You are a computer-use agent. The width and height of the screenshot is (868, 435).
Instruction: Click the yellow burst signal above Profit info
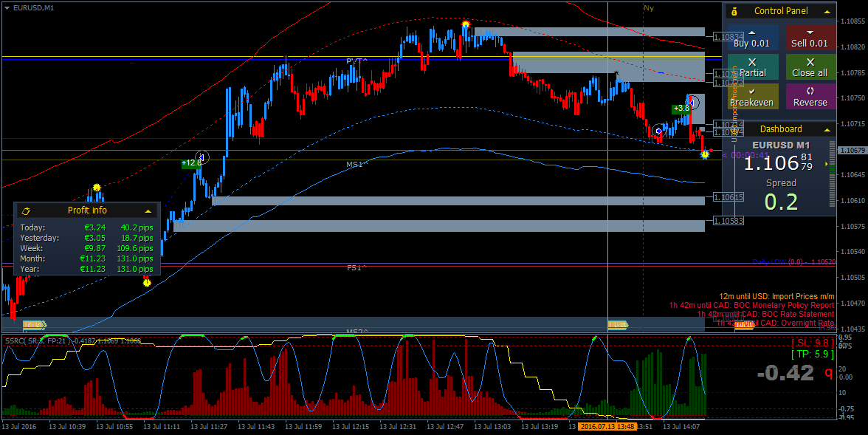click(x=97, y=188)
